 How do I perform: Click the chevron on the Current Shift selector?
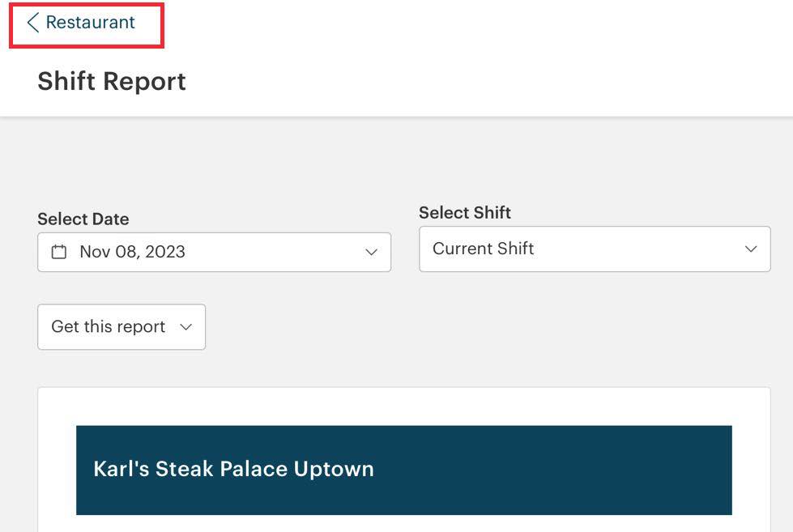click(752, 249)
